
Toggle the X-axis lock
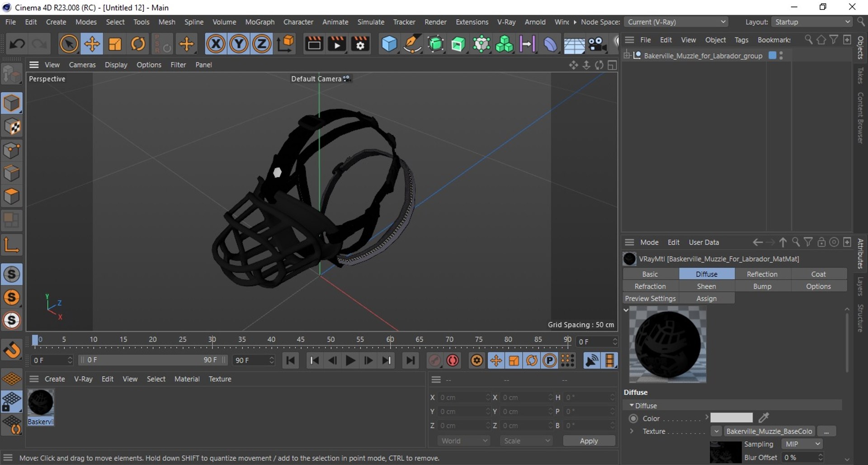(216, 44)
